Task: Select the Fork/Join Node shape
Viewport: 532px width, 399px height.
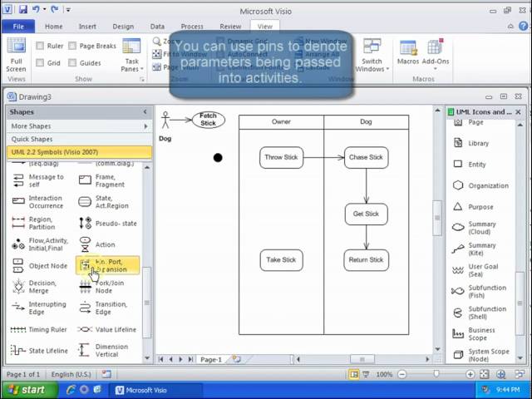Action: (101, 287)
